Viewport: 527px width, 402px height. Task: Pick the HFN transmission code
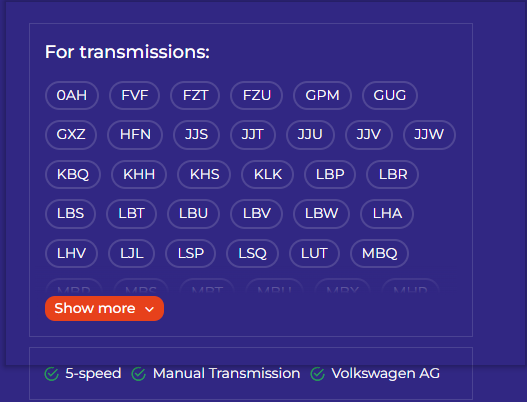[x=135, y=134]
